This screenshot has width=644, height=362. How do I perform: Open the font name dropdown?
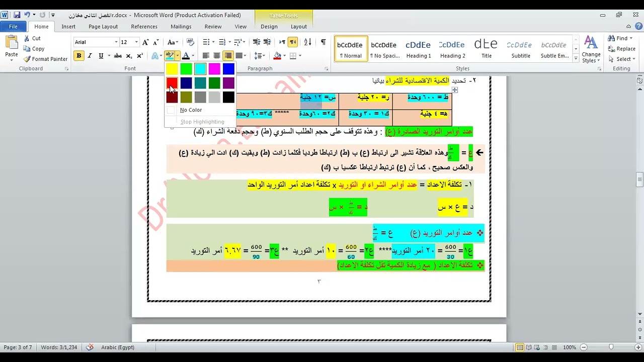pos(116,42)
